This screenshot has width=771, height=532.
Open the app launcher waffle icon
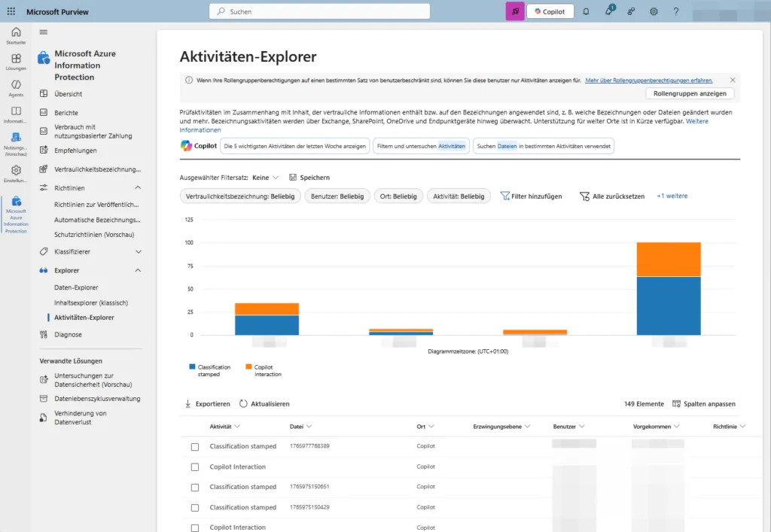(11, 12)
